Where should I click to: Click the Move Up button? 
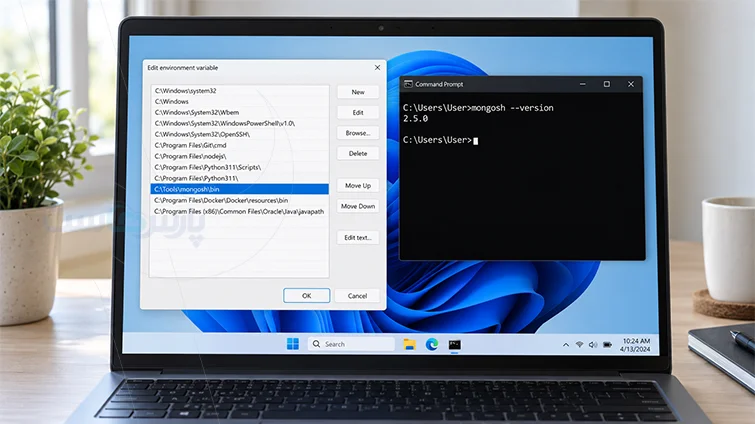(x=358, y=185)
